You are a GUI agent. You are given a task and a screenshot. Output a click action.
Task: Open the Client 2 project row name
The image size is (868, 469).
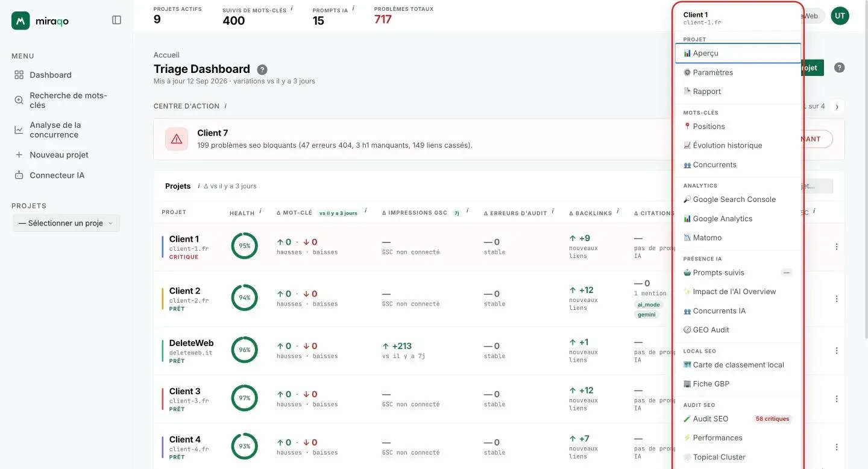click(184, 291)
